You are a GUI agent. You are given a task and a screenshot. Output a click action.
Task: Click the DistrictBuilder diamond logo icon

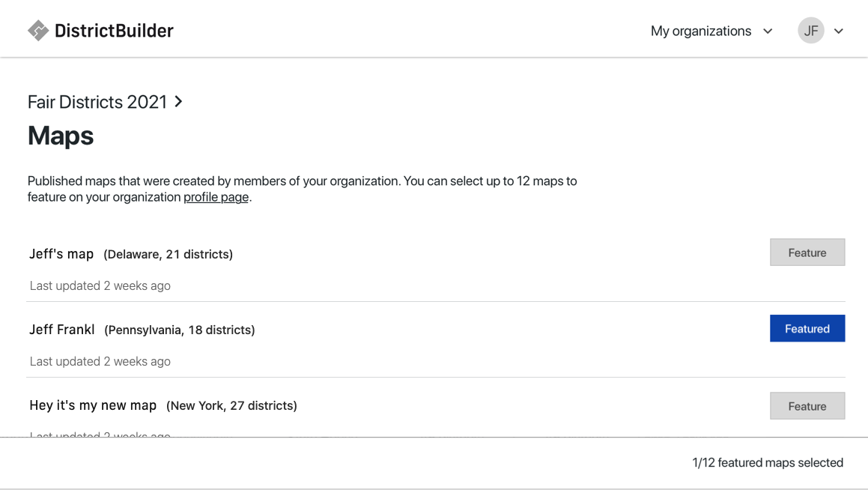click(x=37, y=30)
